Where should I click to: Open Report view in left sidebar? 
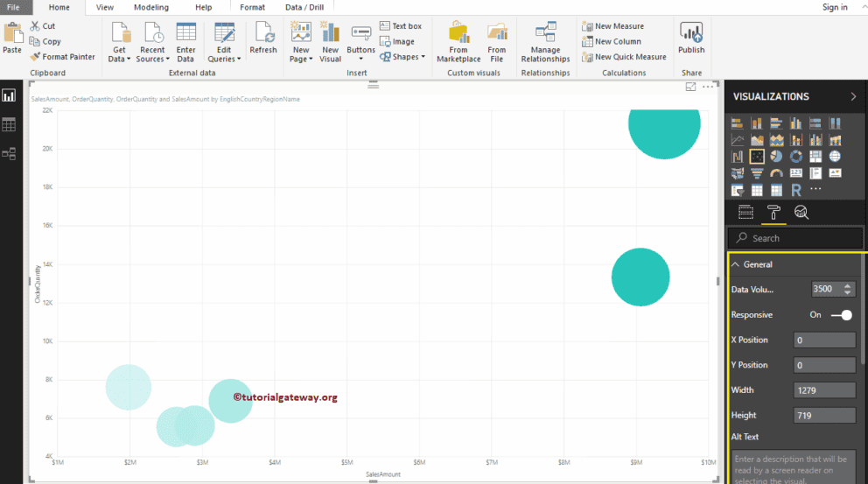tap(9, 95)
